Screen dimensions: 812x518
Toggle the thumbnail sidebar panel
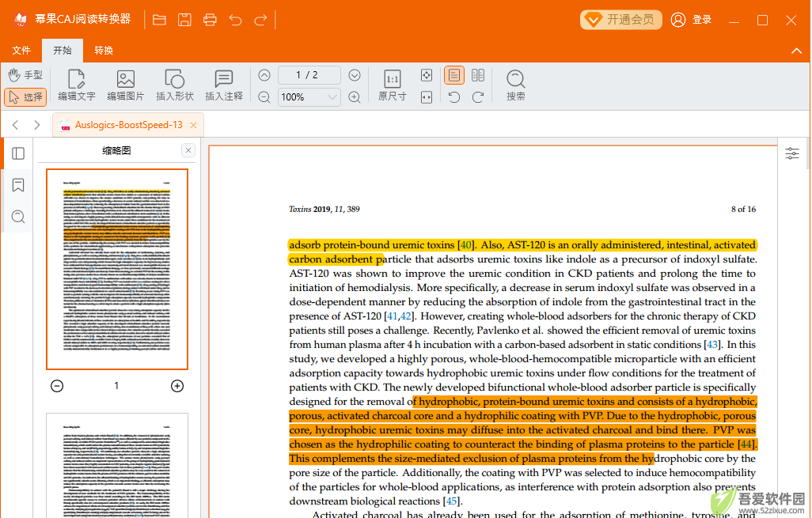click(18, 153)
